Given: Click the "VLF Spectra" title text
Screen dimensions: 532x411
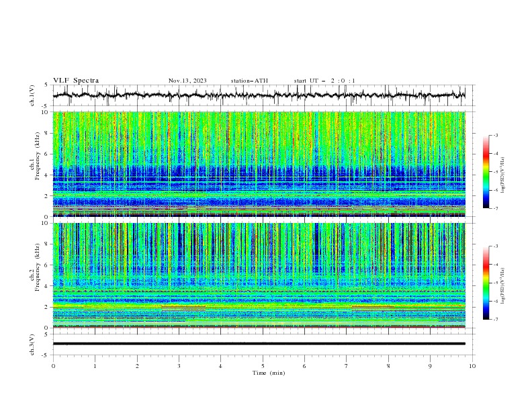Looking at the screenshot, I should click(x=76, y=81).
